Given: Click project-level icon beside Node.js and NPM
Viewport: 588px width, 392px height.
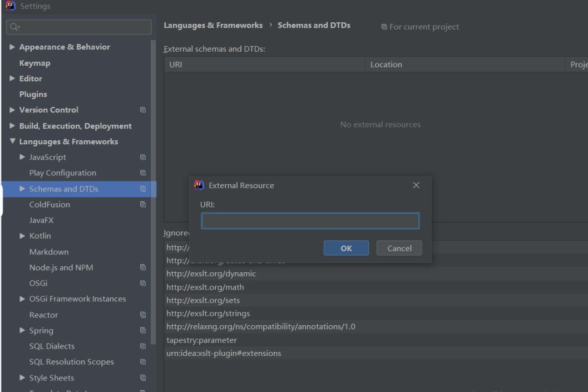Looking at the screenshot, I should (x=143, y=268).
